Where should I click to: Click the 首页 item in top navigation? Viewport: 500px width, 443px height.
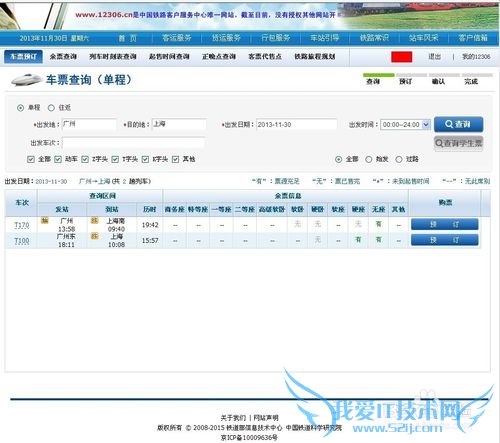tap(128, 38)
